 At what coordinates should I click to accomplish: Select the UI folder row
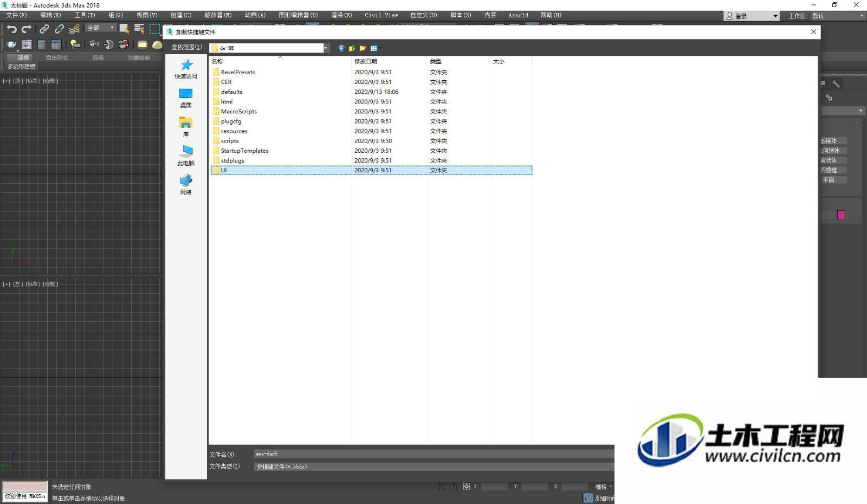tap(371, 170)
